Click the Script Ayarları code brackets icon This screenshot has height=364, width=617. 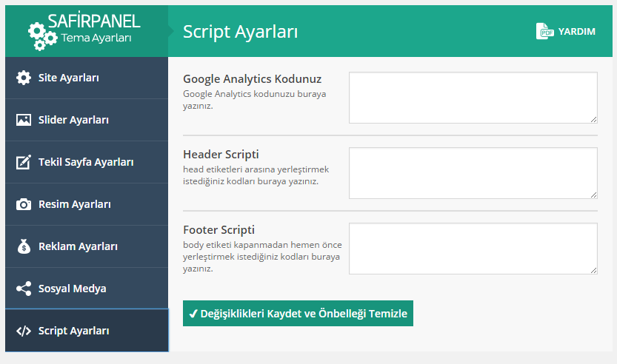[24, 331]
